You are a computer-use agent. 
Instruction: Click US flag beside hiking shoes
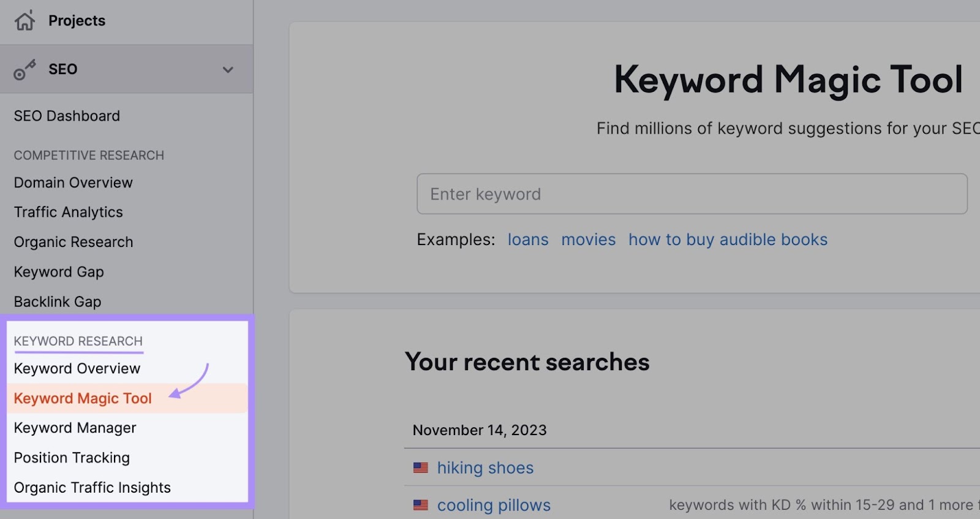click(x=421, y=468)
